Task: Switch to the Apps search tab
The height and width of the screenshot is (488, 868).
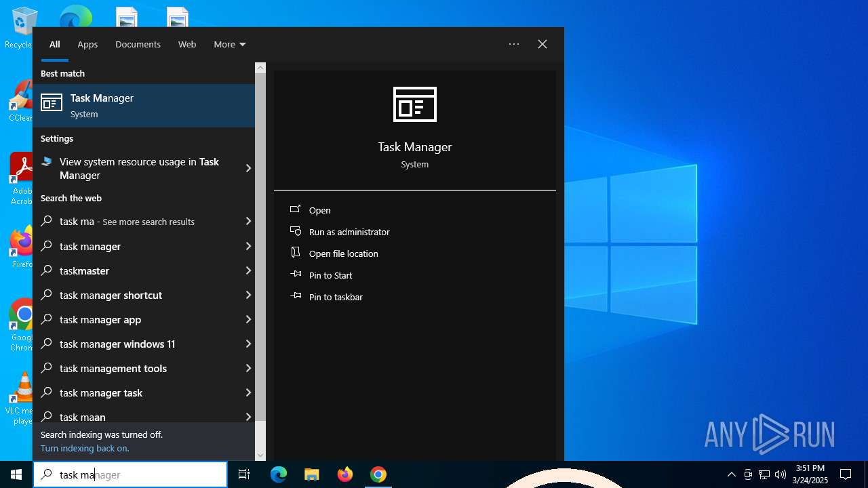Action: coord(87,44)
